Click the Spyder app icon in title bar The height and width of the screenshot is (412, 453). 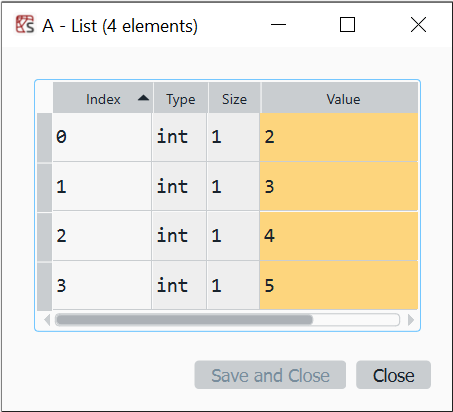tap(25, 25)
